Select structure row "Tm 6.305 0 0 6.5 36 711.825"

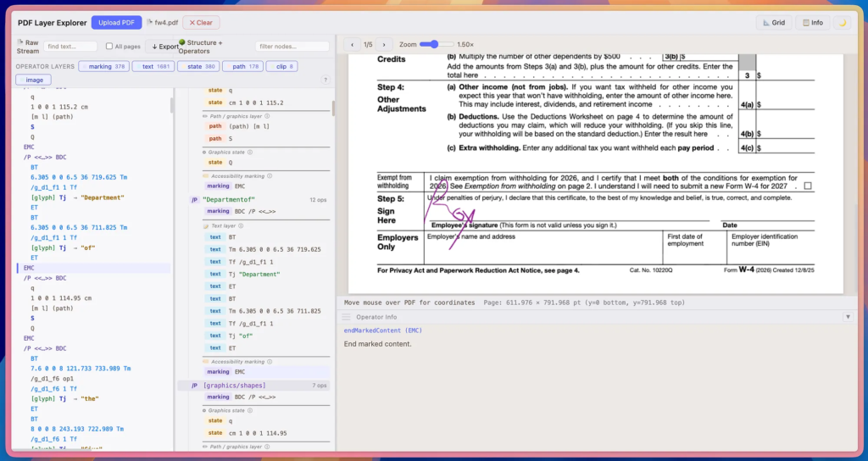click(x=264, y=311)
